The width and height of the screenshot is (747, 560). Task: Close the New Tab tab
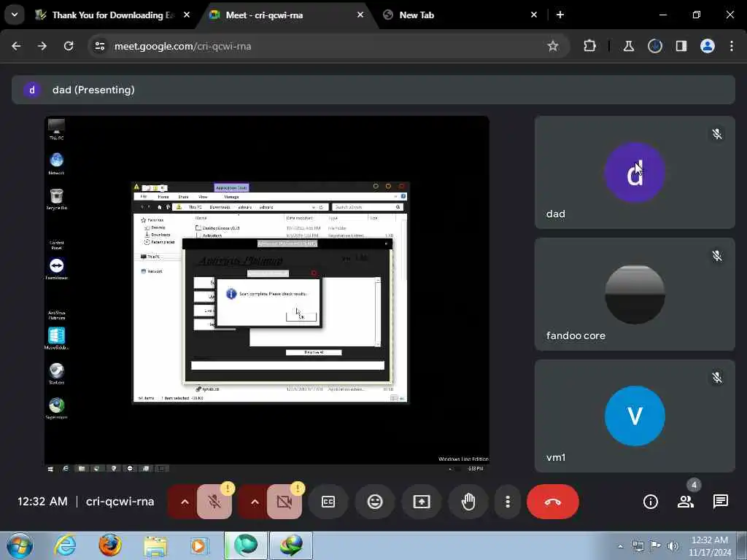pyautogui.click(x=533, y=15)
